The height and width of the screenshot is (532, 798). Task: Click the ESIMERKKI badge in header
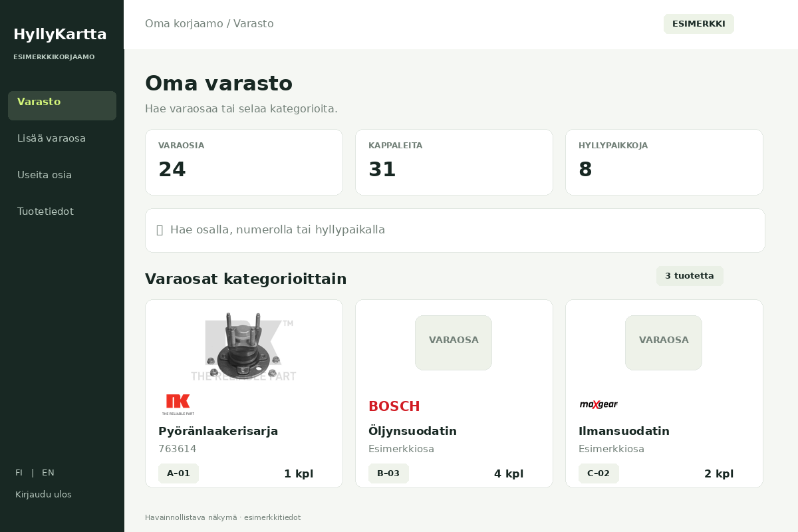[x=699, y=24]
